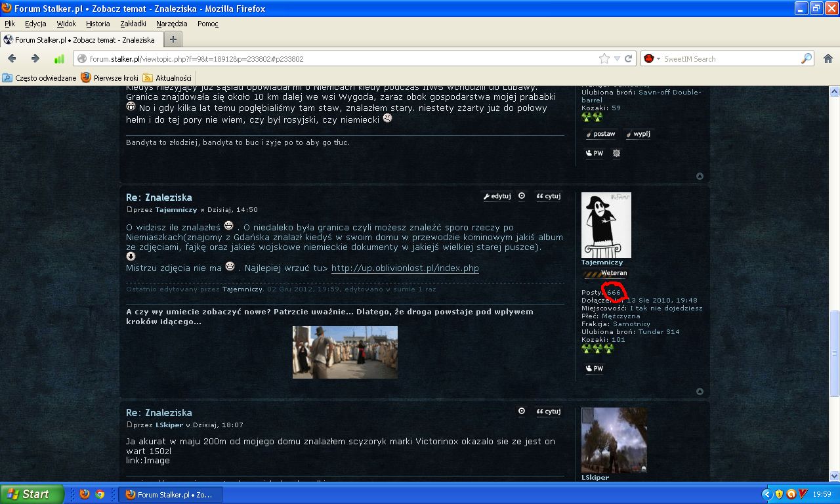Click the Tajemniczy username under the avatar
This screenshot has height=504, width=840.
pos(602,262)
